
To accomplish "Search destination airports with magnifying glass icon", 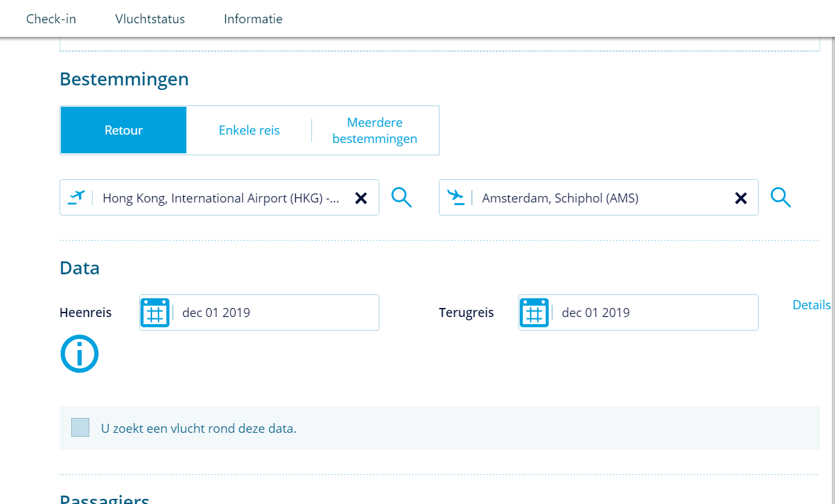I will coord(781,197).
